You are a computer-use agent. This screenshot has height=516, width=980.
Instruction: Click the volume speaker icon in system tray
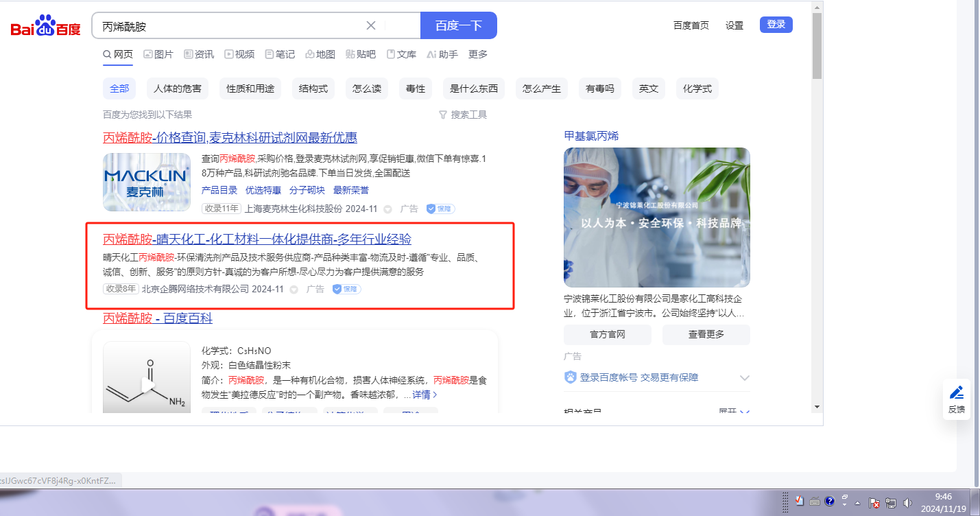click(908, 503)
